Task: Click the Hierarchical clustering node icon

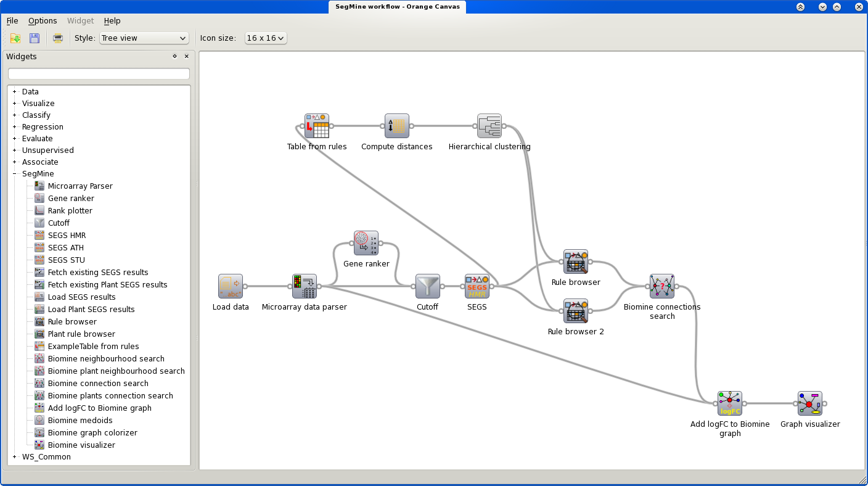Action: 489,126
